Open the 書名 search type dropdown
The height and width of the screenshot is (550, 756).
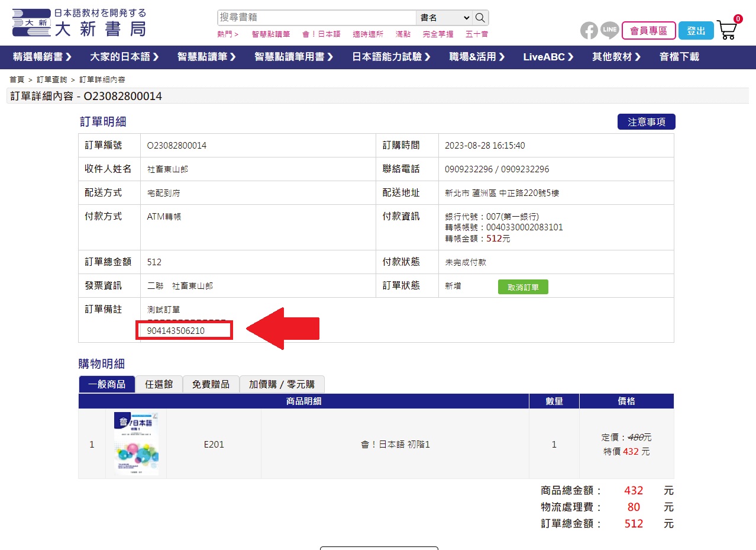(x=444, y=18)
